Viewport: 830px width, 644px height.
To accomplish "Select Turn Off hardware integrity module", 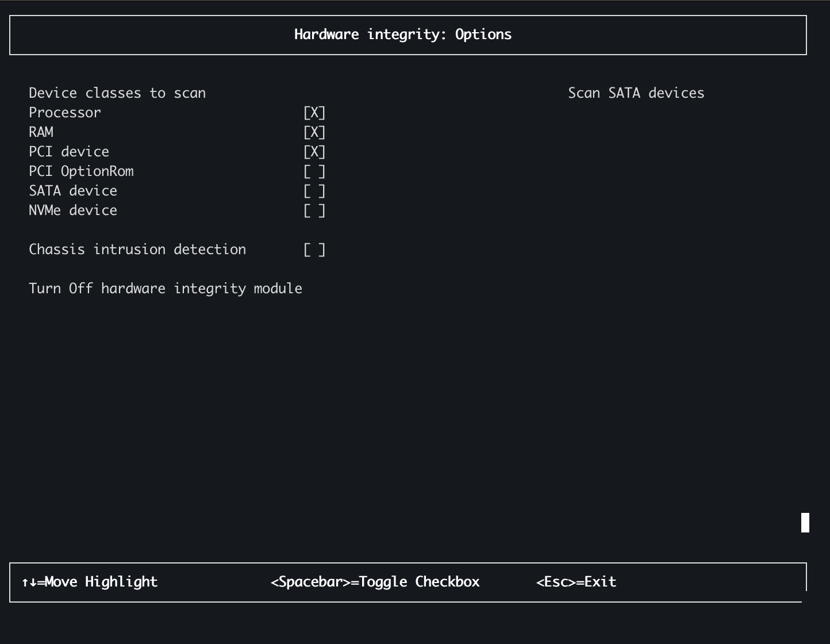I will (x=166, y=289).
